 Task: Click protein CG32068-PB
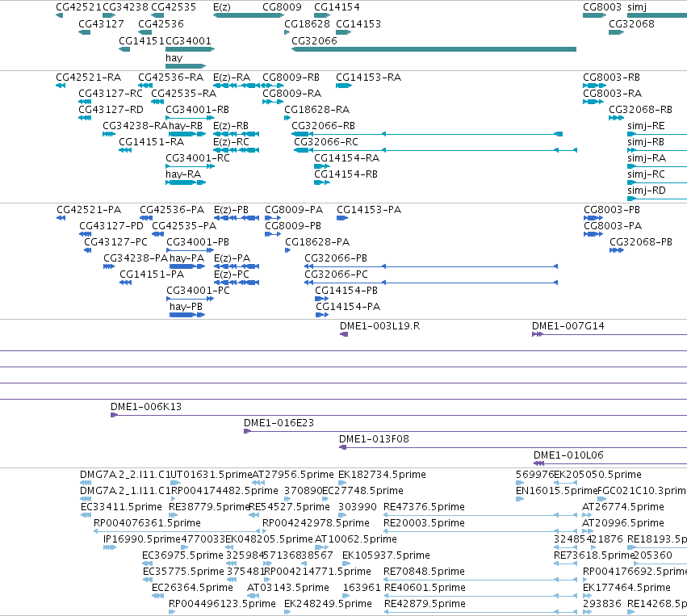(x=640, y=242)
